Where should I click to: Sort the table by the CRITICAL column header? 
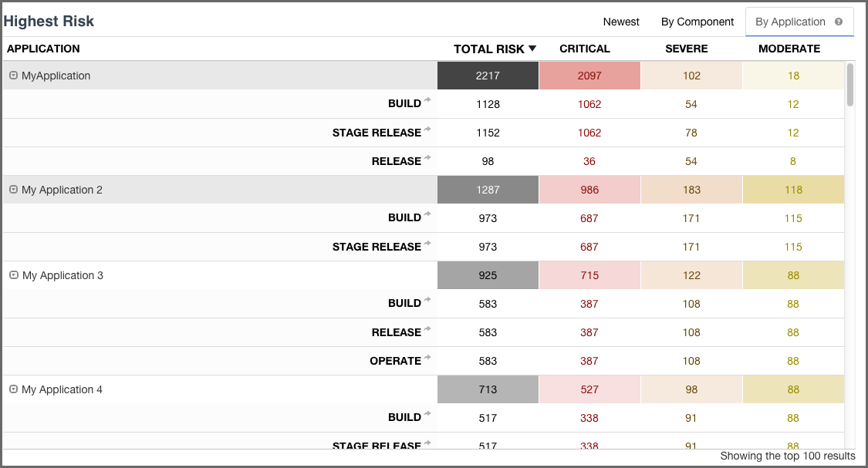[584, 48]
